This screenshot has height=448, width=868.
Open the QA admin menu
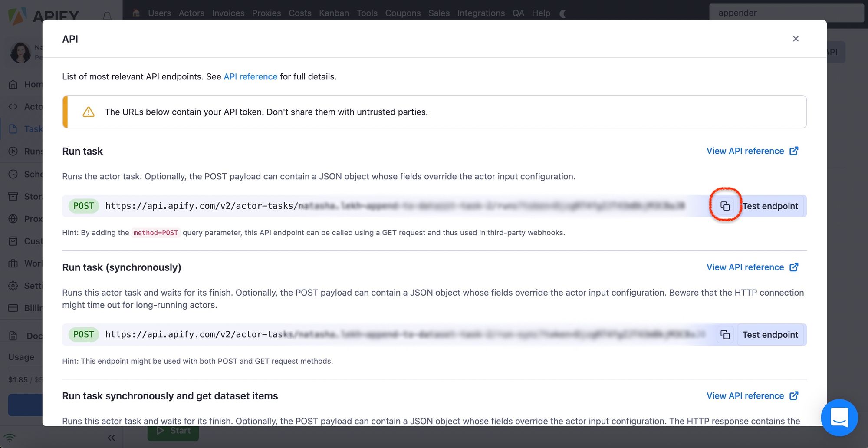coord(518,13)
